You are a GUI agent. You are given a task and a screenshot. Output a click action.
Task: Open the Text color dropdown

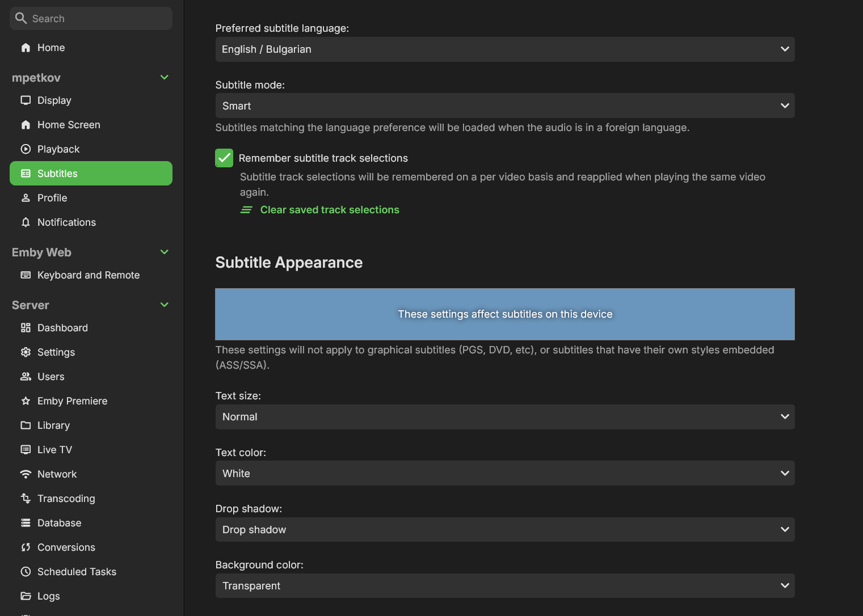[504, 474]
